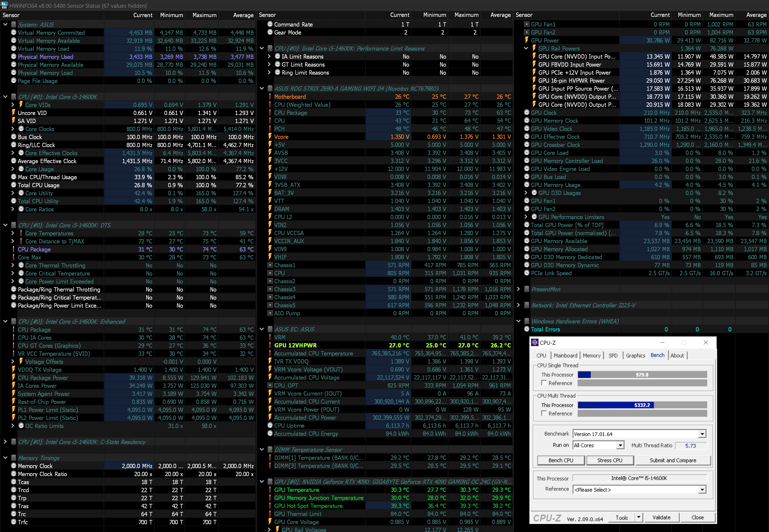This screenshot has height=532, width=769.
Task: Click the chip icon beside PresentMon
Action: coord(527,289)
